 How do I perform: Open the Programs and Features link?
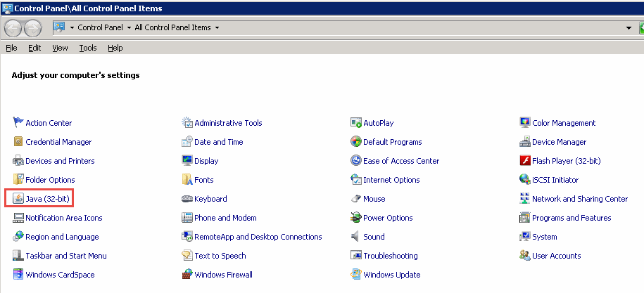572,218
